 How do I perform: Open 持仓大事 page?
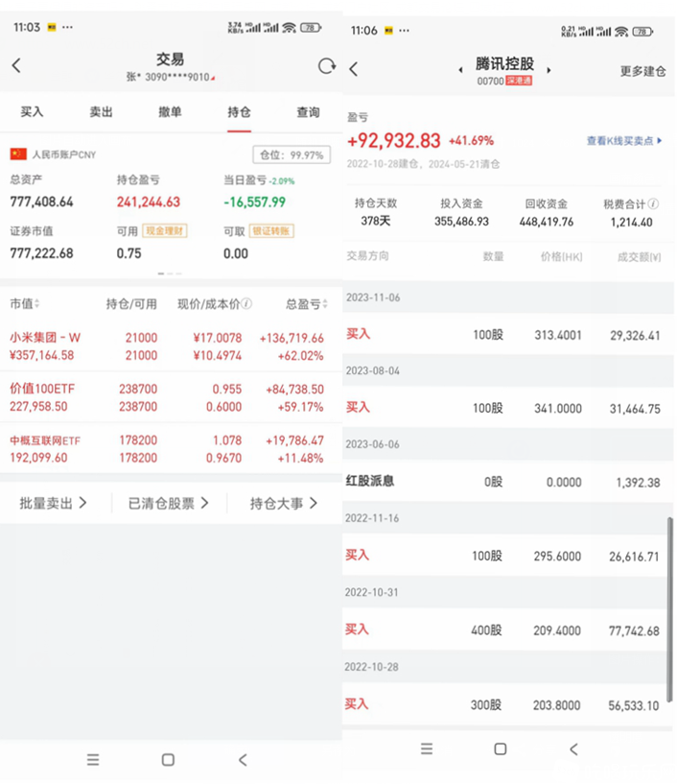pos(283,503)
